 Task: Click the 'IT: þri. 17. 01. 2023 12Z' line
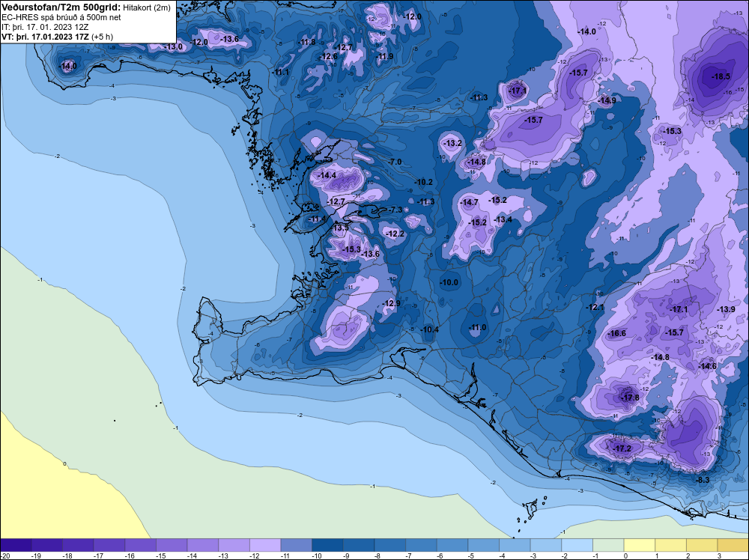pos(45,27)
